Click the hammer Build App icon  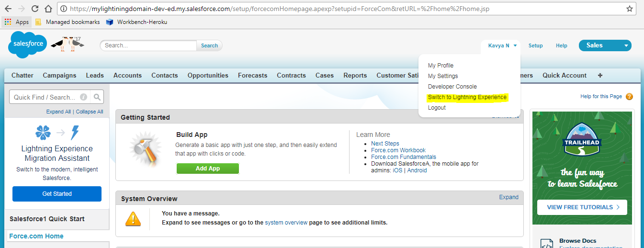tap(146, 150)
